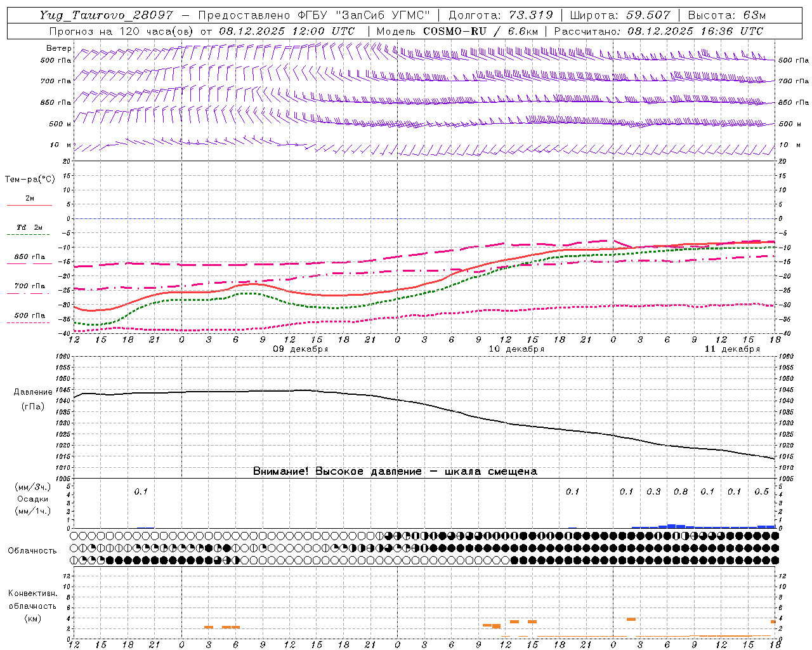
Task: Click the 11 декабря date label
Action: pyautogui.click(x=732, y=349)
